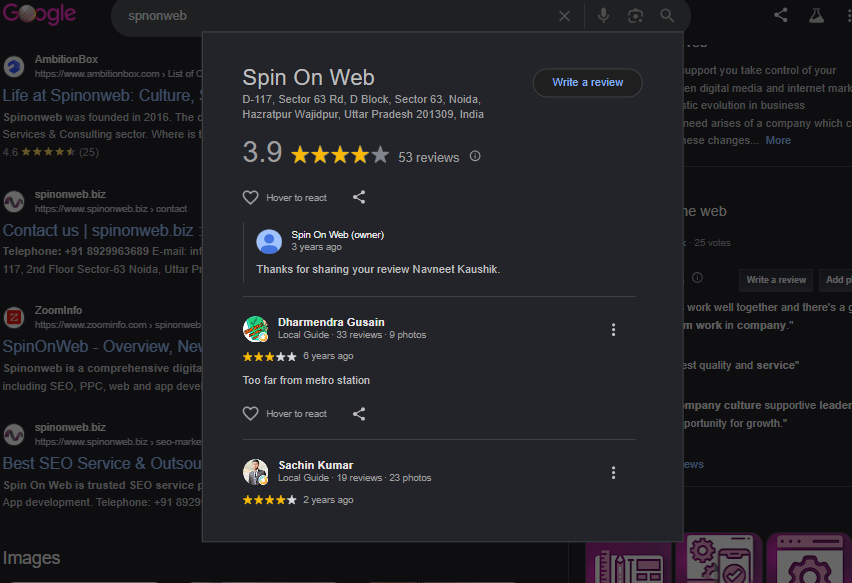
Task: Open 'SpinOnWeb - Overview' ZoomInfo result
Action: point(102,347)
